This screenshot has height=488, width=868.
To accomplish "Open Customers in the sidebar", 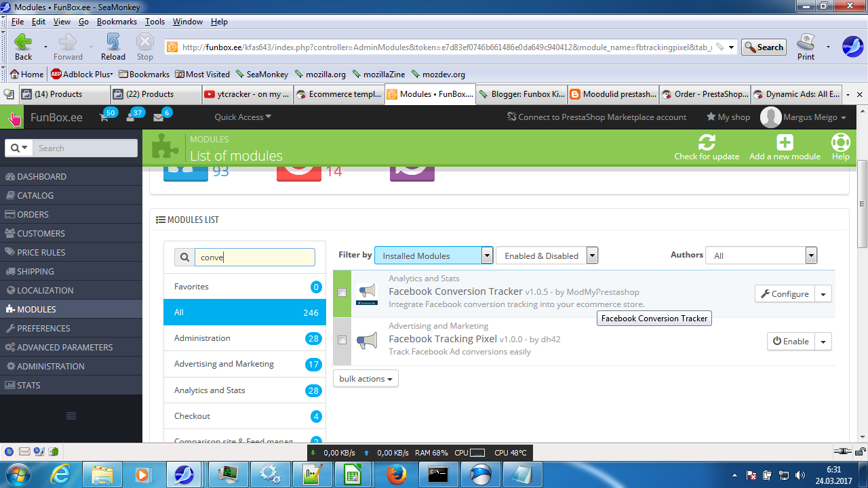I will 71,233.
